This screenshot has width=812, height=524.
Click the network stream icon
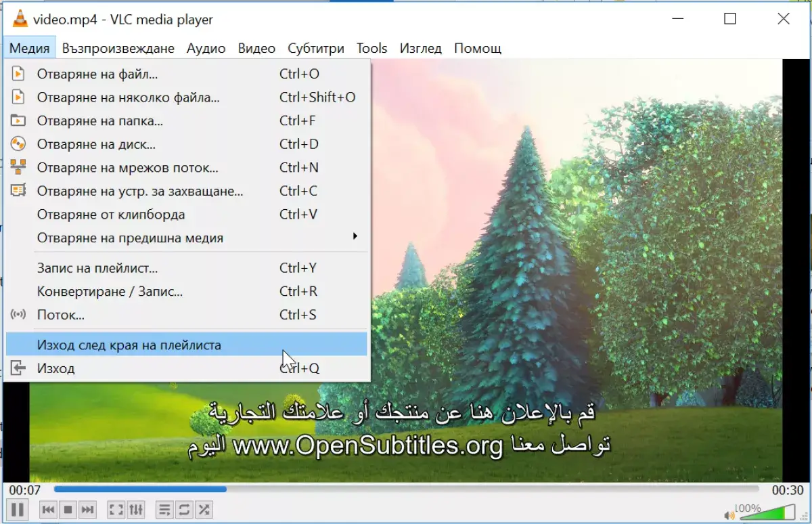click(x=18, y=167)
